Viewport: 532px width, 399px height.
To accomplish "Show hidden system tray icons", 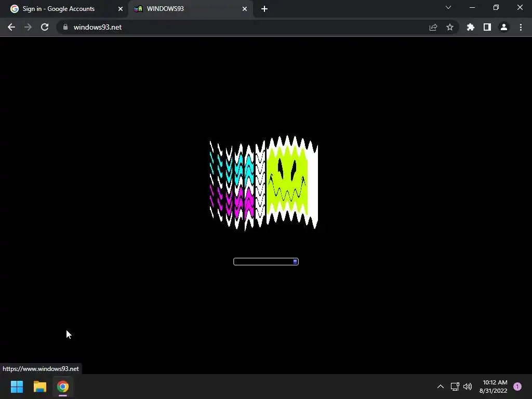I will (x=441, y=387).
